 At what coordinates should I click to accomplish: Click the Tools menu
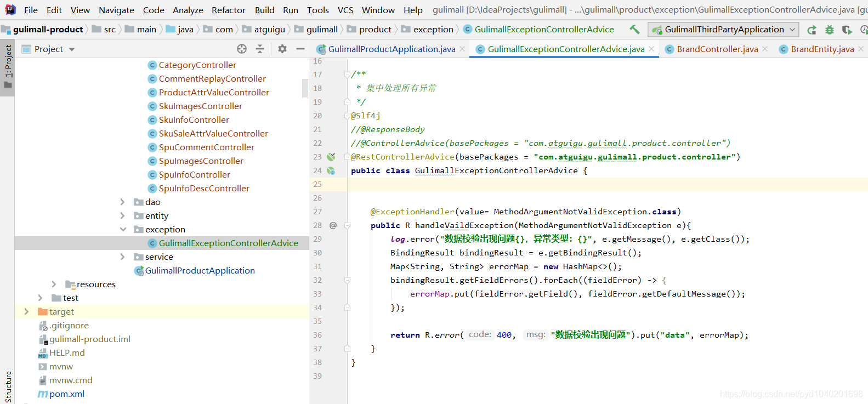(x=317, y=10)
